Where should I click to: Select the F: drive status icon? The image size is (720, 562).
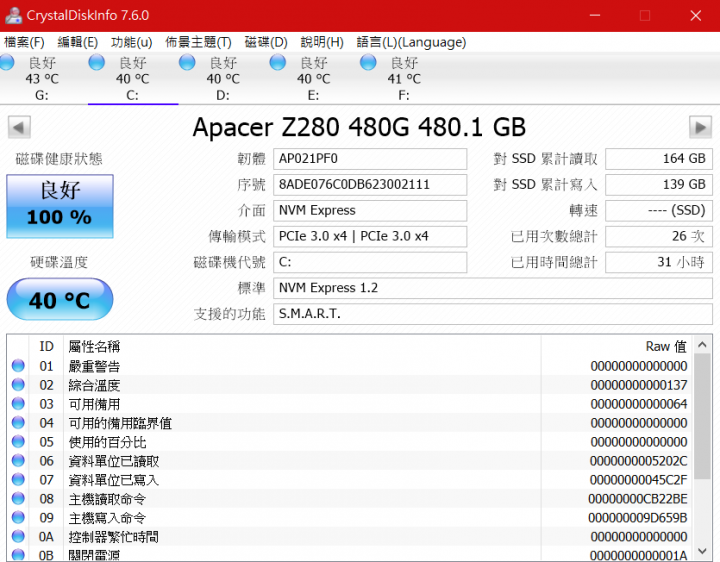368,63
